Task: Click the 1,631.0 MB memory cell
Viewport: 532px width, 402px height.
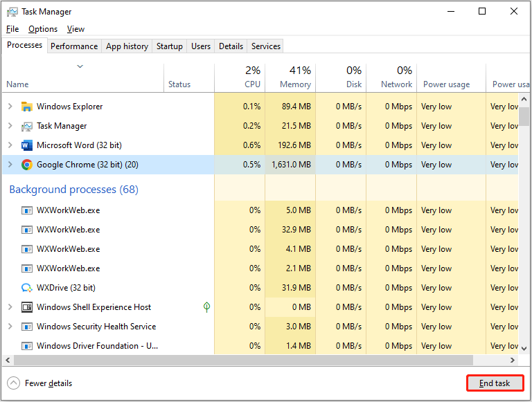Action: coord(290,165)
